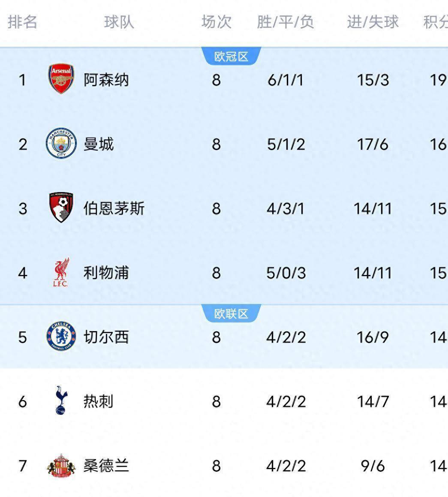
Task: Click the 欧冠区 zone label
Action: click(231, 57)
